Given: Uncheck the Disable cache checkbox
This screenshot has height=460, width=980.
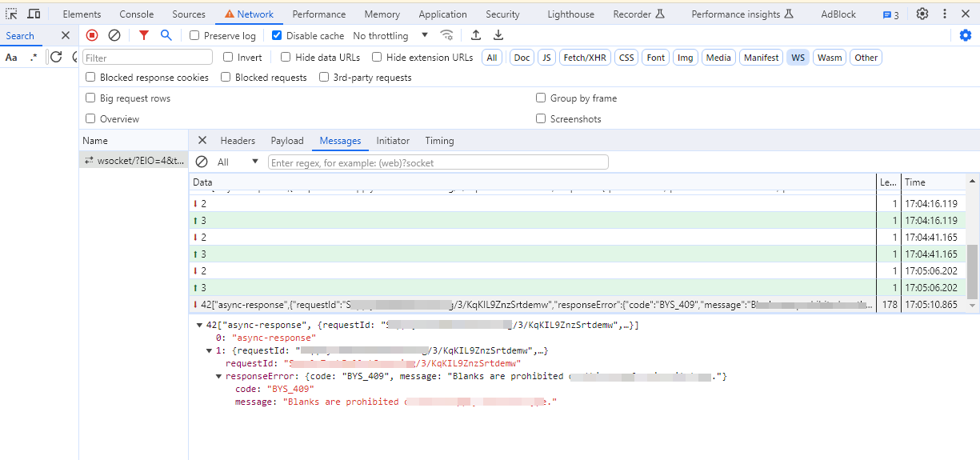Looking at the screenshot, I should [277, 36].
